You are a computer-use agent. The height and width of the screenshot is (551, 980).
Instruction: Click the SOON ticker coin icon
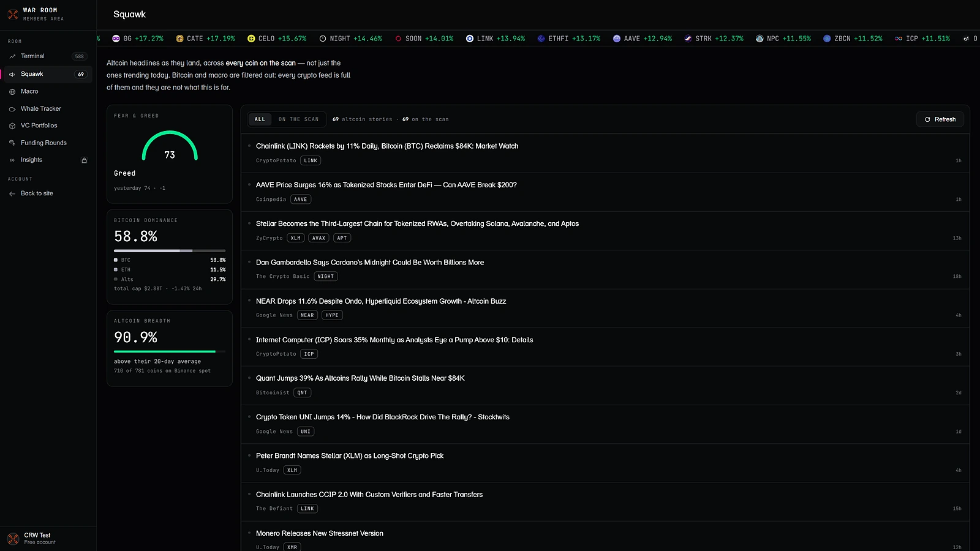[398, 39]
